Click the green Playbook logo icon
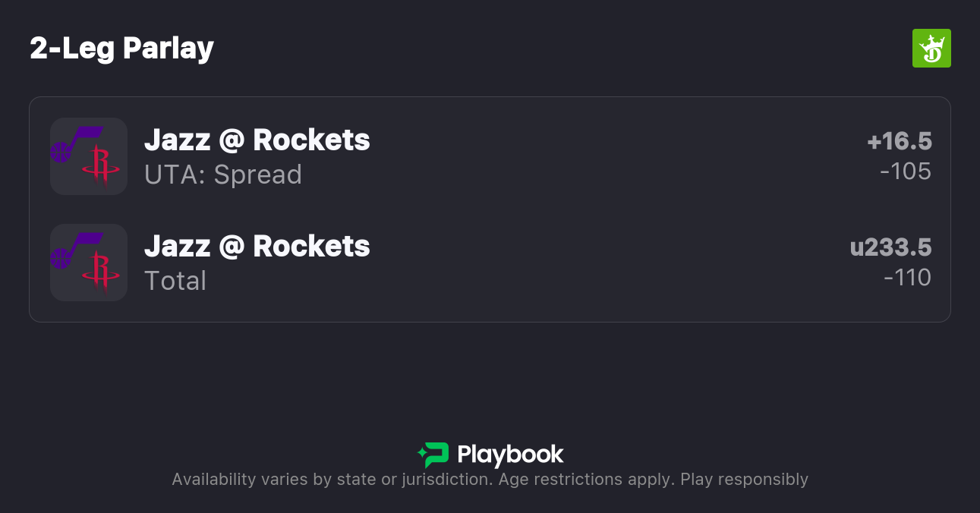Screen dimensions: 980x513 click(x=433, y=455)
